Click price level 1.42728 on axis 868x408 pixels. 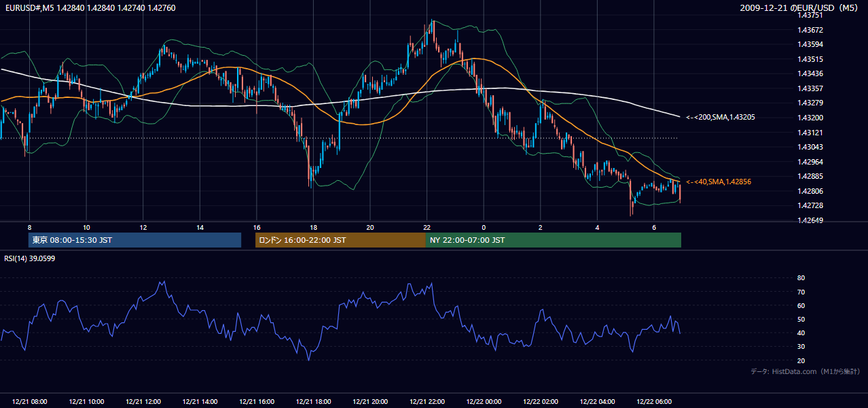pos(810,205)
